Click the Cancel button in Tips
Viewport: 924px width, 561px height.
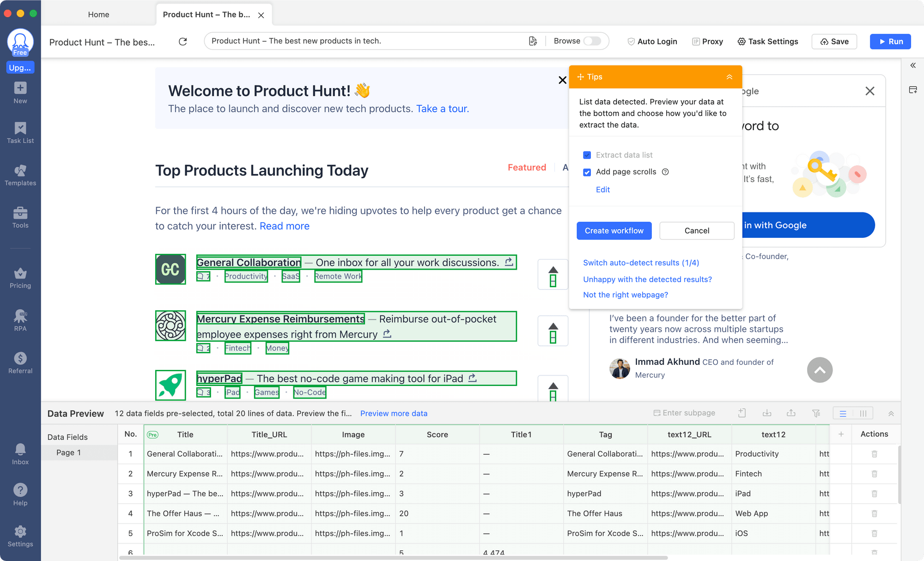click(x=697, y=231)
